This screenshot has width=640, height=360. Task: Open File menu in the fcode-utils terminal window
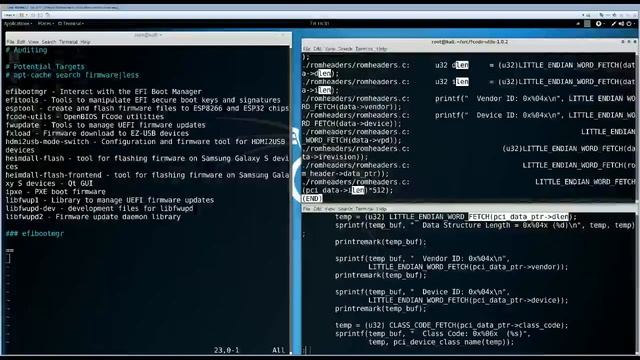tap(307, 49)
